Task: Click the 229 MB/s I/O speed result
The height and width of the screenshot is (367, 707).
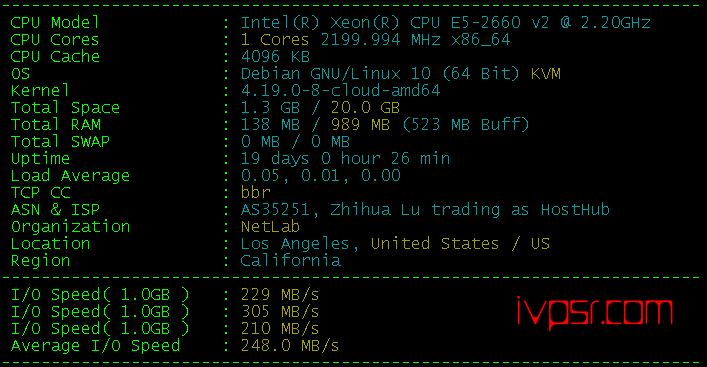Action: (x=280, y=295)
